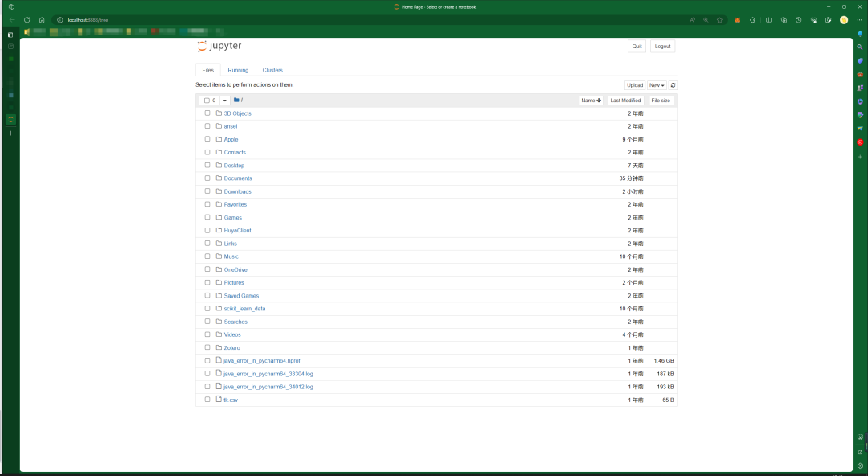Click the Logout button
The width and height of the screenshot is (868, 476).
click(x=662, y=47)
